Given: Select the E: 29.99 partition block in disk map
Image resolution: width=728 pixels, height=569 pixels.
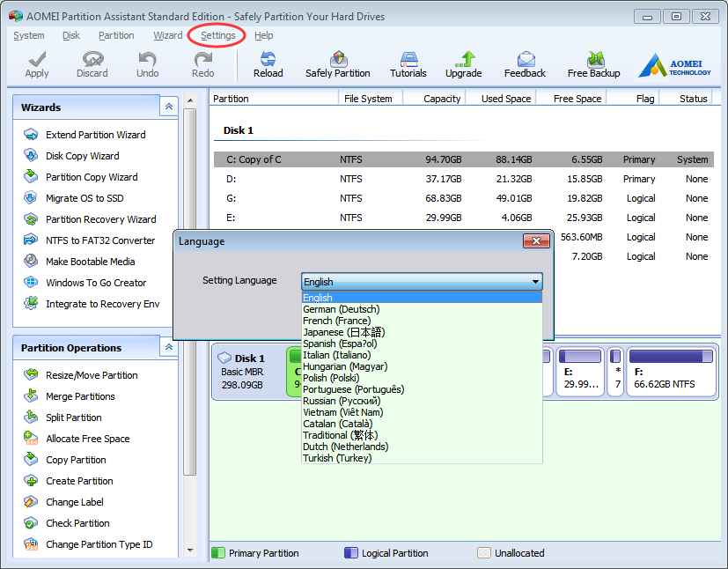Looking at the screenshot, I should [x=580, y=372].
